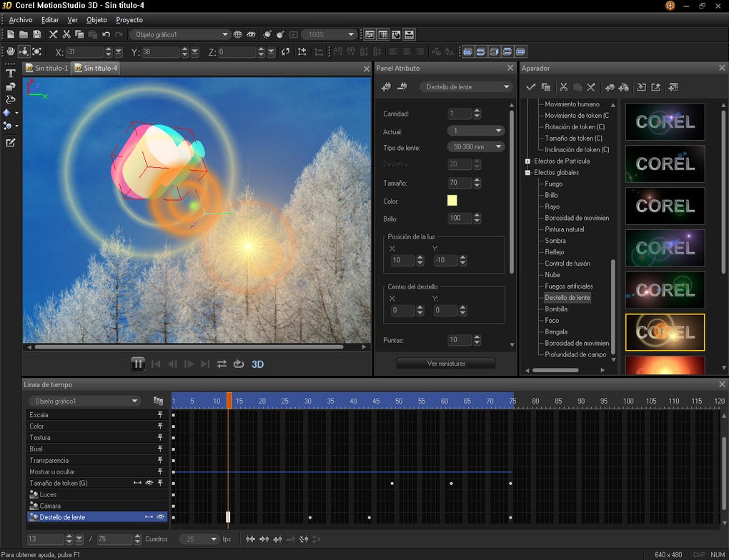Click the Save file icon

pos(37,34)
